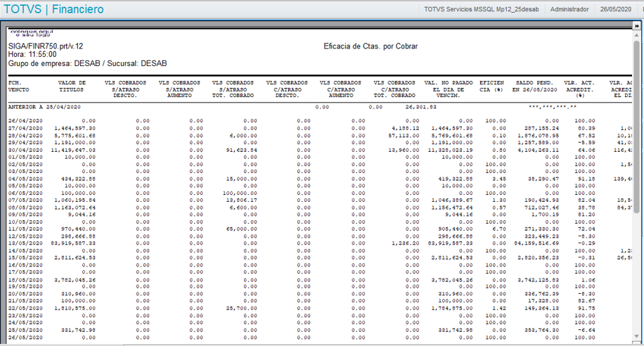Click the 04/05/2020 date cell
This screenshot has width=644, height=346.
[x=25, y=179]
